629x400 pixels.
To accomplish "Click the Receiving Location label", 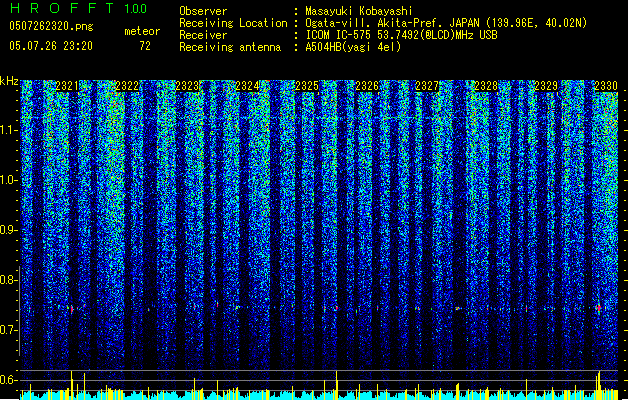I will click(x=233, y=23).
